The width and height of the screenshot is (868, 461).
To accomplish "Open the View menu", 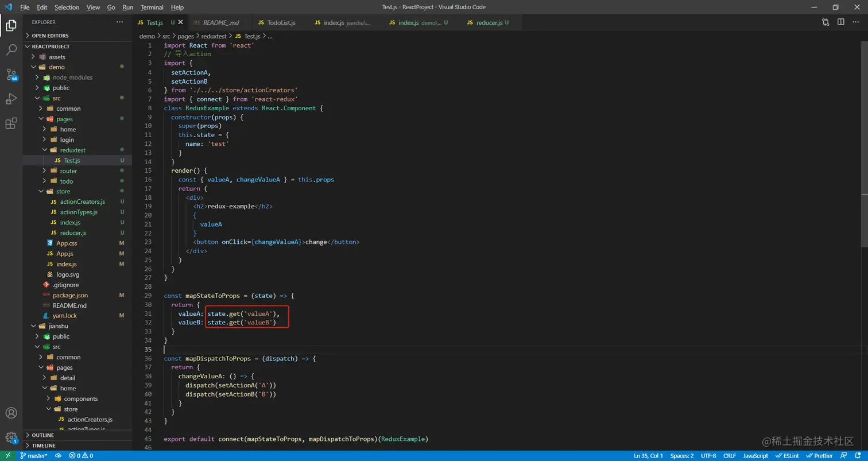I will coord(93,7).
